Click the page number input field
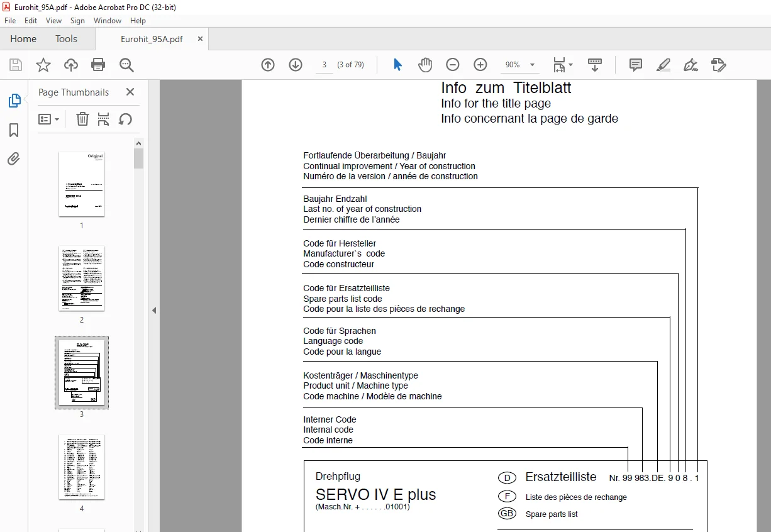The height and width of the screenshot is (532, 771). [324, 65]
